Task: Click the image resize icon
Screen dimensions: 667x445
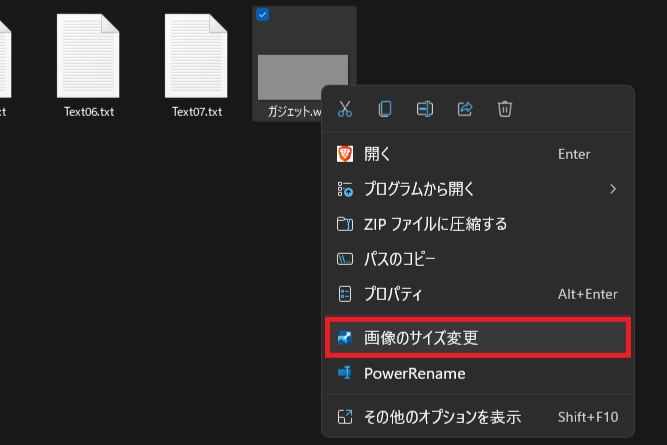Action: pyautogui.click(x=345, y=338)
